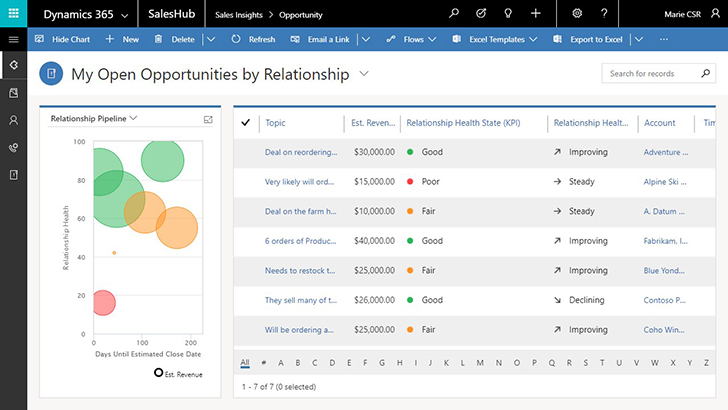Open the view selector dropdown chevron
728x410 pixels.
(x=364, y=74)
